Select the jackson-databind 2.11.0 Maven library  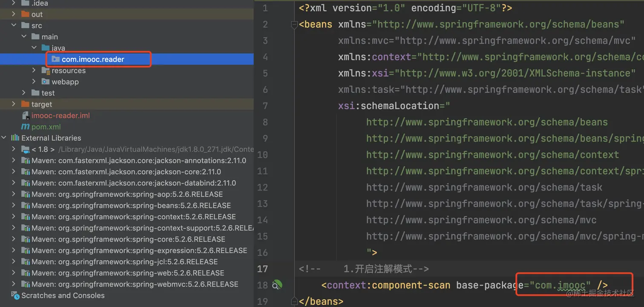click(134, 183)
